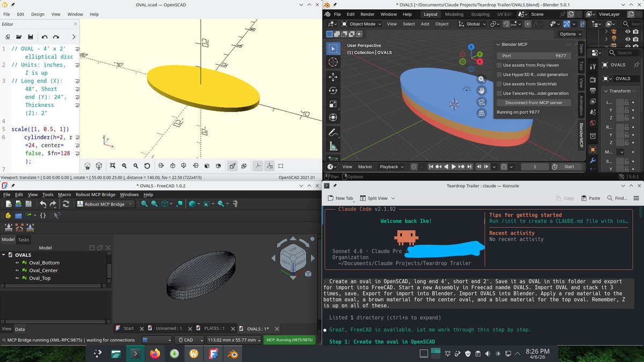Toggle visibility of Oval_Bottom in FreeCAD

pos(17,263)
